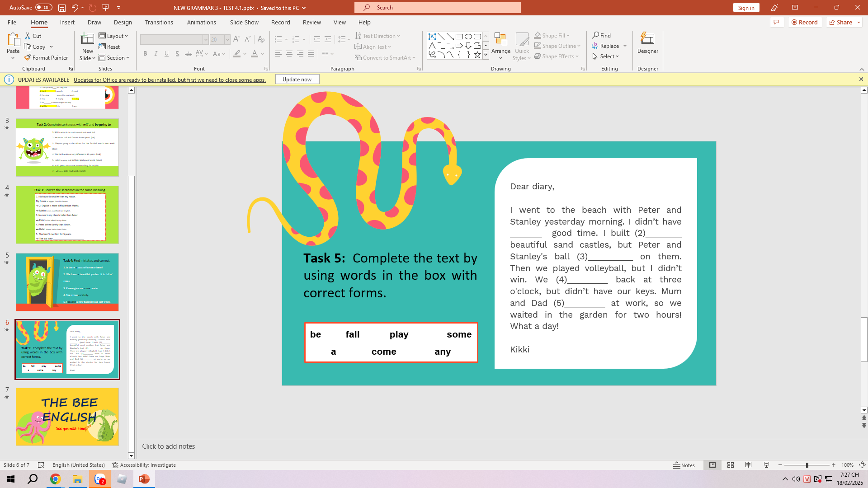The width and height of the screenshot is (868, 488).
Task: Toggle AutoSave switch off/on
Action: coord(43,8)
